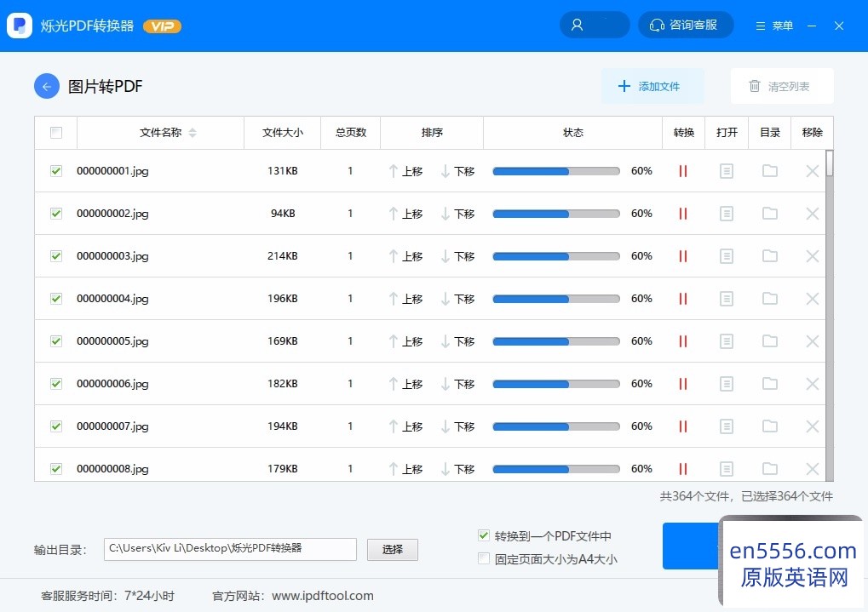Click the progress bar of 000000003.jpg
This screenshot has height=612, width=868.
[x=556, y=256]
